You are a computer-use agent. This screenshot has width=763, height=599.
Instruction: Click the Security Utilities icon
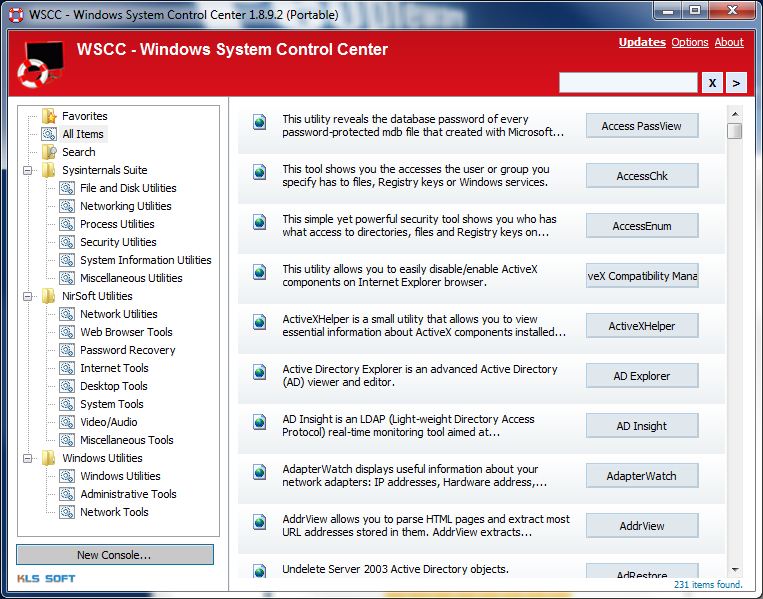pos(67,242)
